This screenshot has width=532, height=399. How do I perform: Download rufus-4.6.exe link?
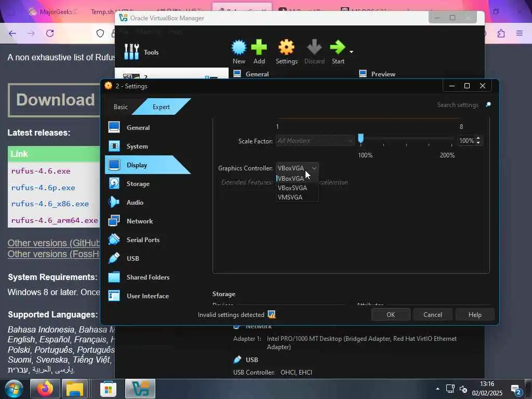tap(41, 171)
